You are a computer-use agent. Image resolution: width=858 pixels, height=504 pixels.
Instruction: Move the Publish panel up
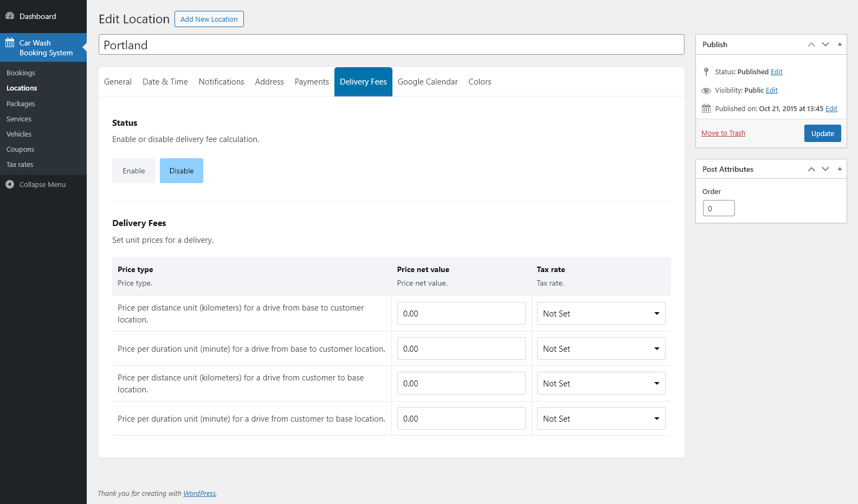(x=811, y=44)
